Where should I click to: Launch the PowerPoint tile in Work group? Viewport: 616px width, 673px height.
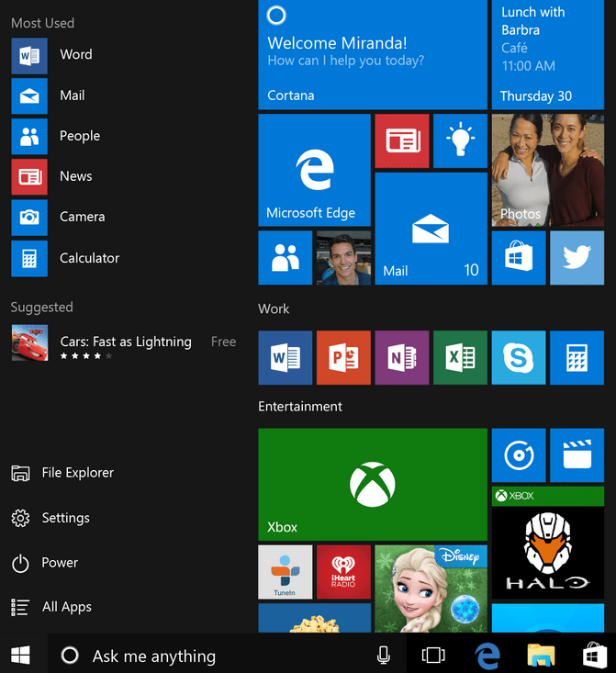pos(343,357)
